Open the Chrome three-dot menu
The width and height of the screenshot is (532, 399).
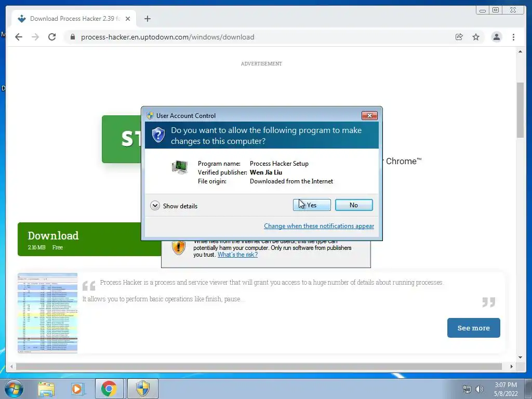pos(513,37)
